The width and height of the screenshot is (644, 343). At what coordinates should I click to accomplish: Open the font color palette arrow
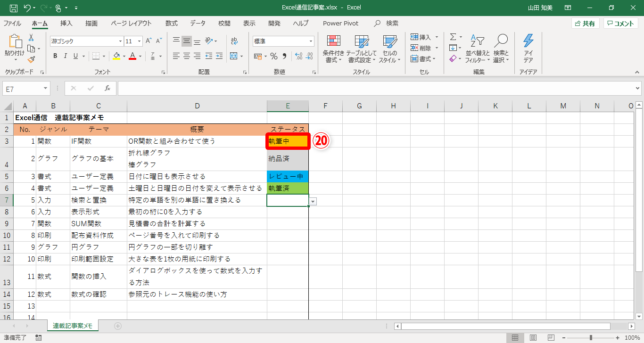(140, 56)
